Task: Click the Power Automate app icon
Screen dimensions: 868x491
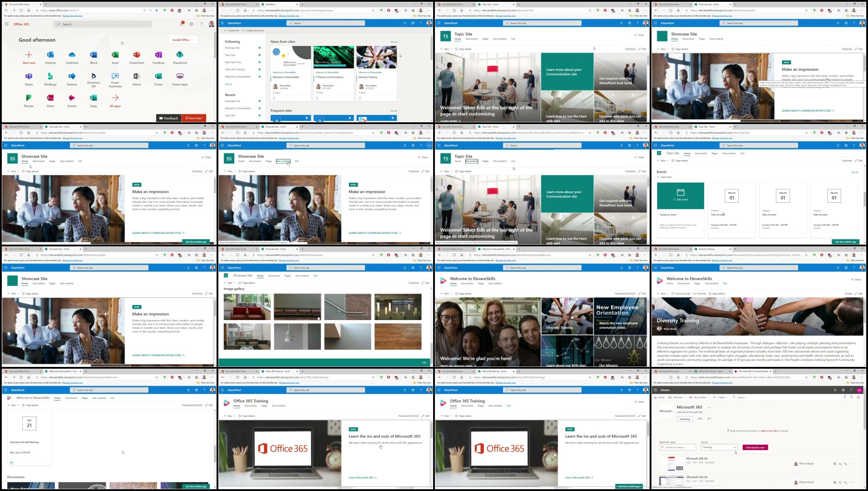Action: 115,77
